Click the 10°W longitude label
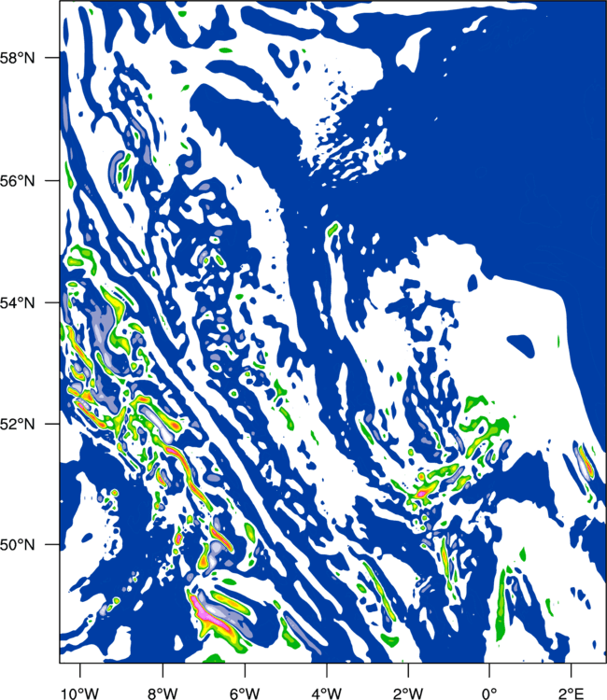The height and width of the screenshot is (700, 607). [79, 693]
